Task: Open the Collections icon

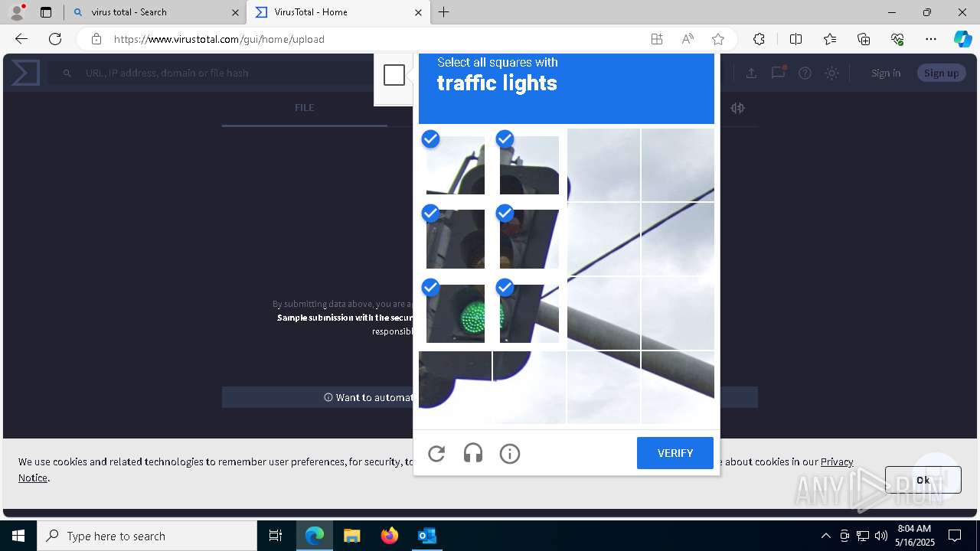Action: click(x=864, y=39)
